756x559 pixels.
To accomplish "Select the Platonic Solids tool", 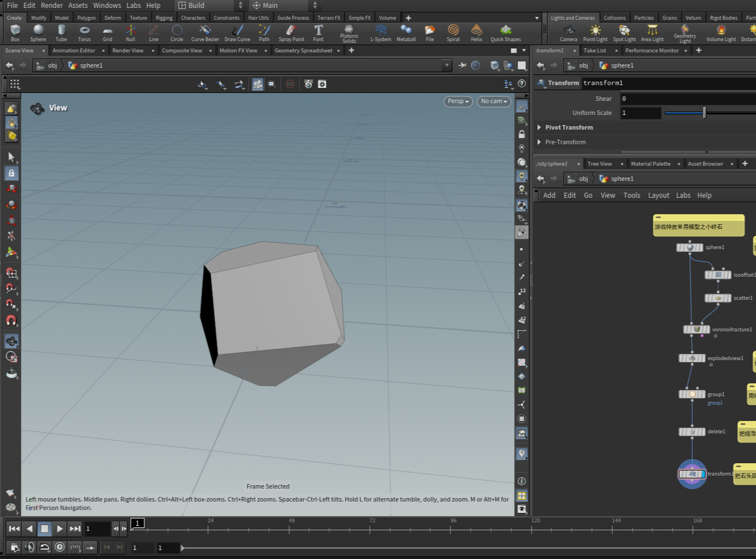I will [349, 33].
